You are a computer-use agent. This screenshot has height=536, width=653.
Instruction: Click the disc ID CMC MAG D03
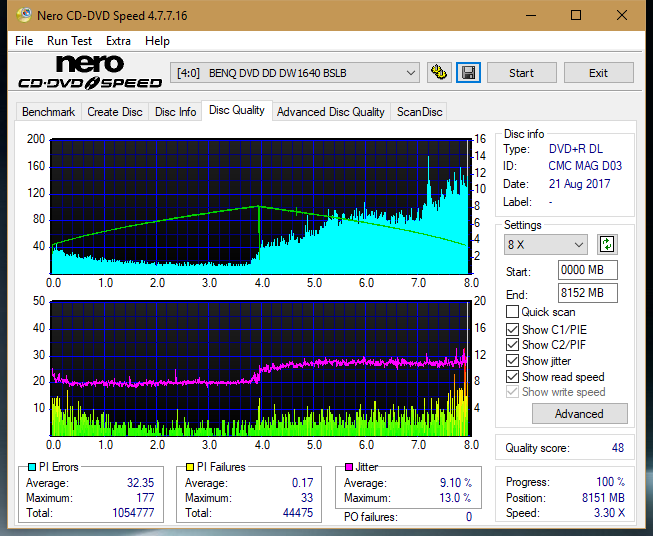[x=585, y=166]
